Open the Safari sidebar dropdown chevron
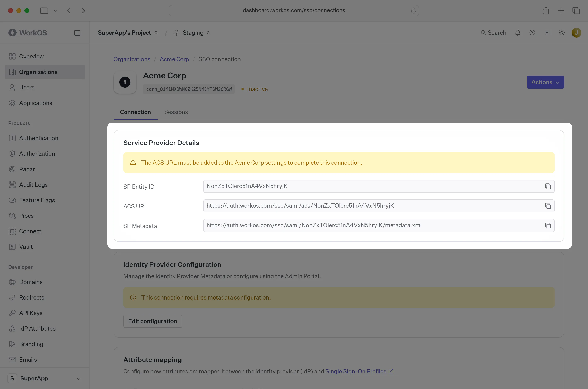588x389 pixels. 55,11
